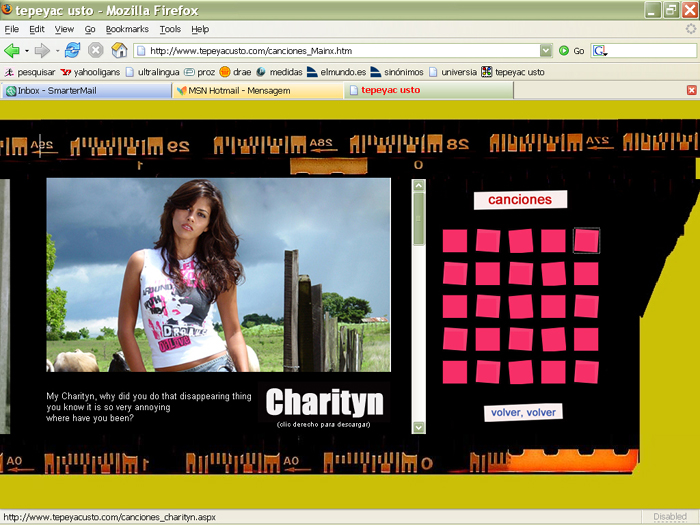Click the volver, volver button

point(523,412)
